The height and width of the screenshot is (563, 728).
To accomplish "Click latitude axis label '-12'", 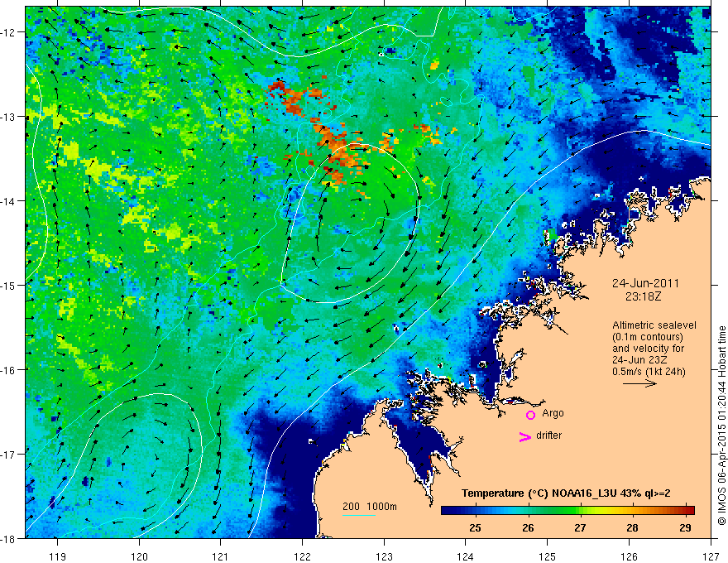I will click(x=9, y=32).
